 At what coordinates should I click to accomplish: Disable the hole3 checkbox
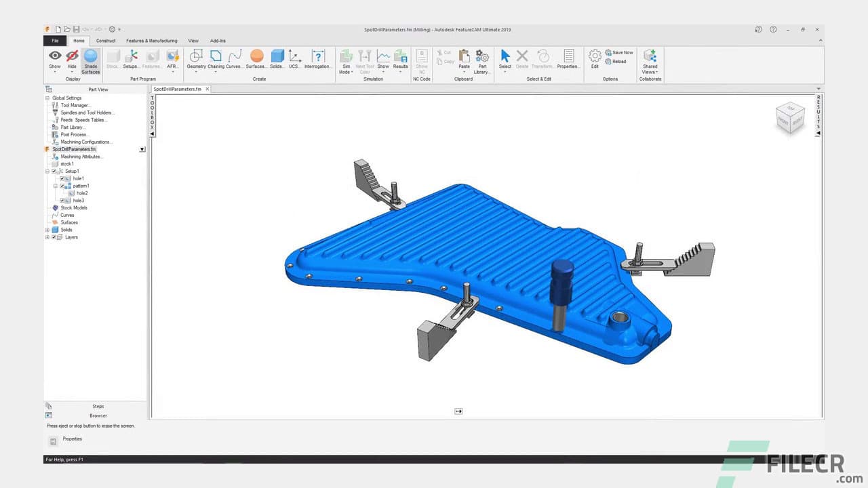tap(63, 201)
